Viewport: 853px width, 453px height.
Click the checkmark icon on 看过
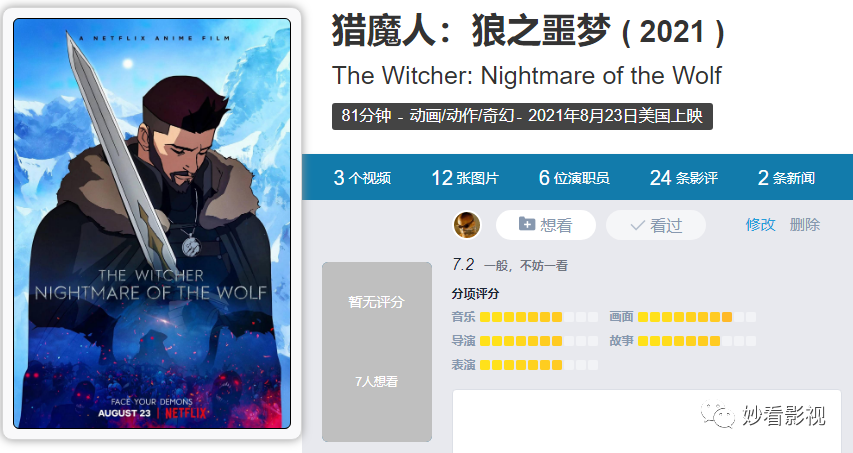click(x=637, y=225)
